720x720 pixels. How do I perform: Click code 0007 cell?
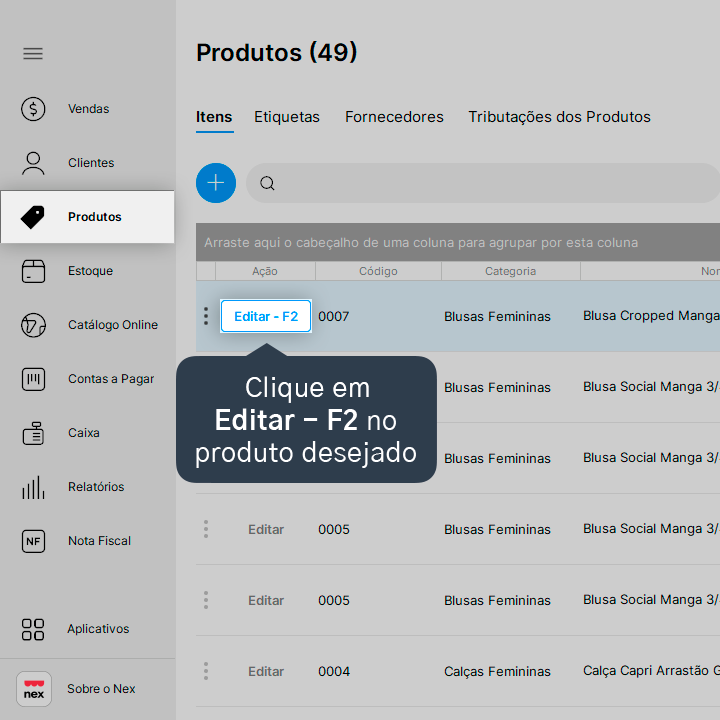tap(334, 316)
